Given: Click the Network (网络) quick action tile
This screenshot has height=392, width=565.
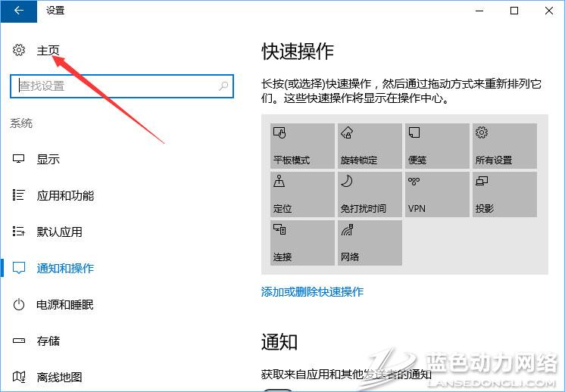Looking at the screenshot, I should 369,243.
